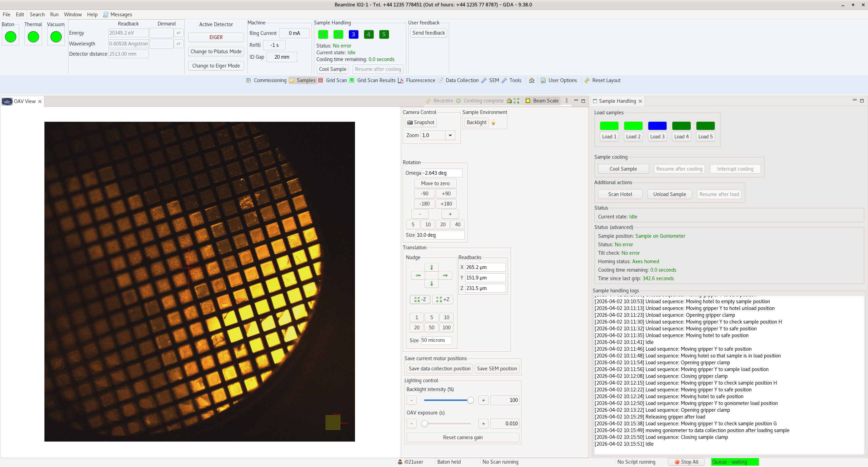Open the Data Collection perspective
The image size is (868, 467).
458,80
